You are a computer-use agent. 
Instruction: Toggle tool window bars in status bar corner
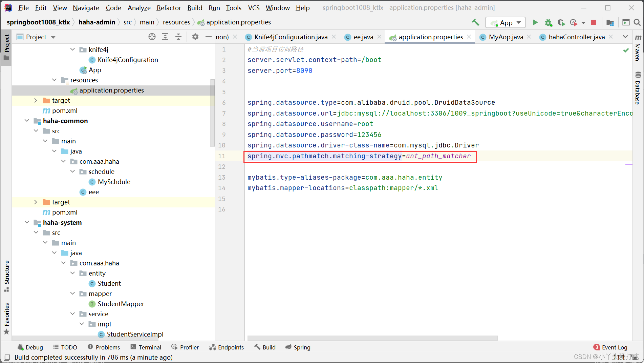coord(7,357)
